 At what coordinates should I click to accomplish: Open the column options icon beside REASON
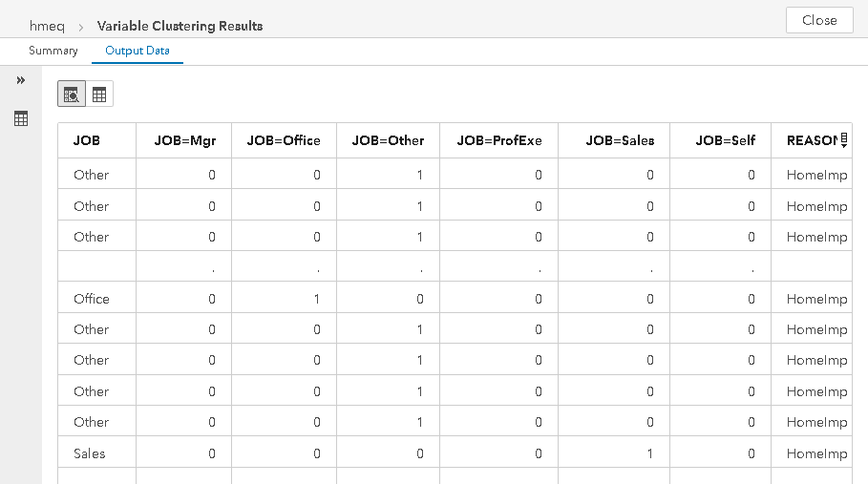pos(844,140)
